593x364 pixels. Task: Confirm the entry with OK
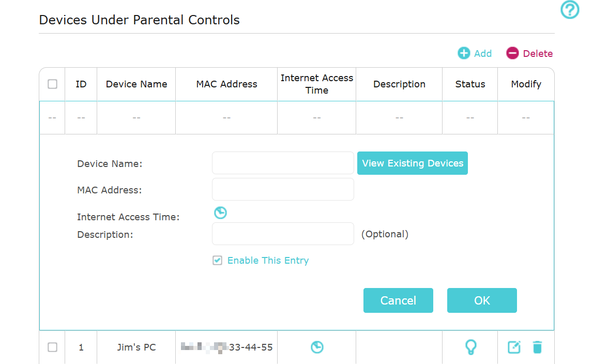click(482, 300)
